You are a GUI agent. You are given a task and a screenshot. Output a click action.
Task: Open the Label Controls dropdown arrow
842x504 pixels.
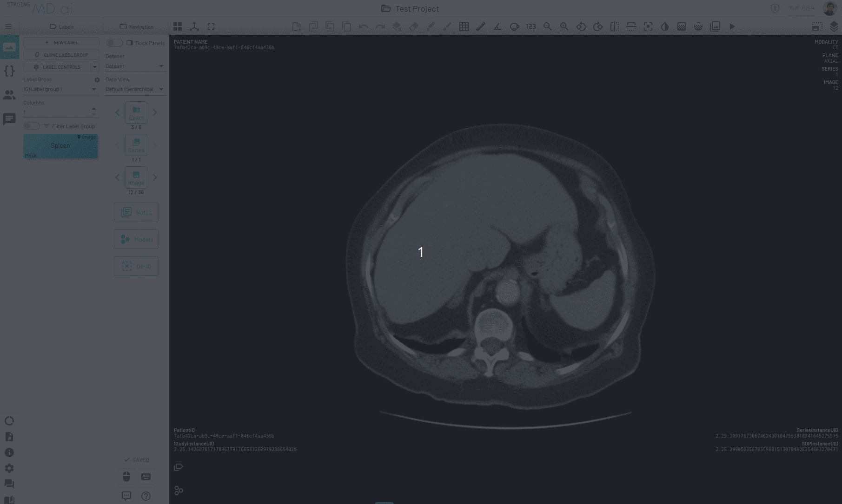pos(95,67)
